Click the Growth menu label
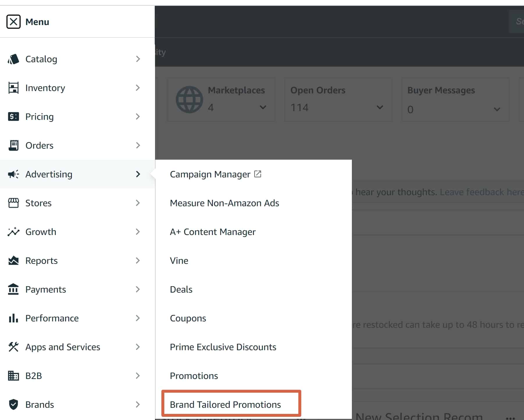 (x=41, y=232)
